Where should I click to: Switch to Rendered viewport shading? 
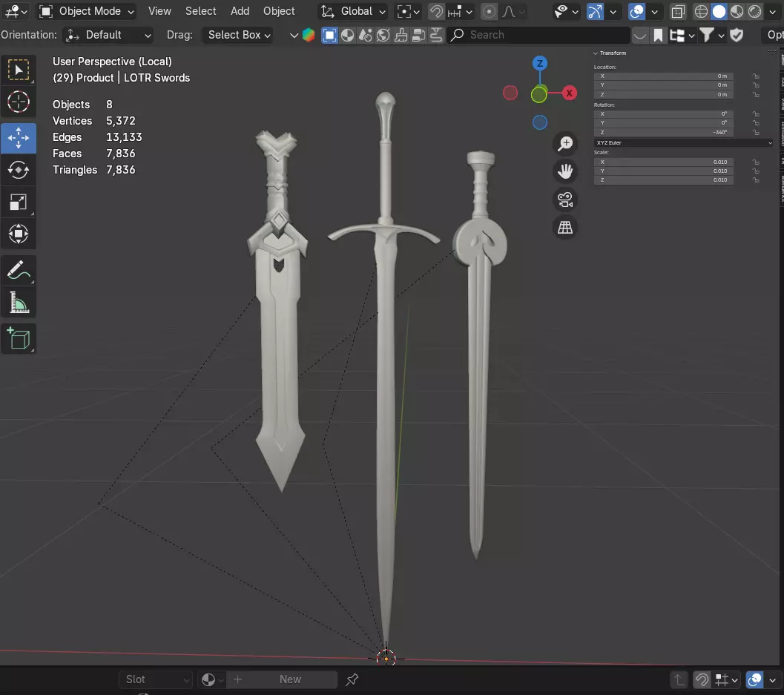[755, 11]
